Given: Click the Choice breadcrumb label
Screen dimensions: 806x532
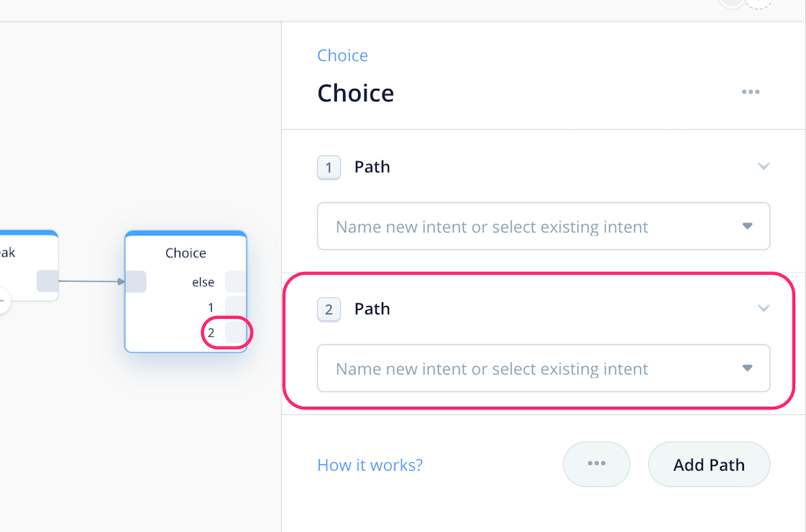Looking at the screenshot, I should (x=342, y=55).
